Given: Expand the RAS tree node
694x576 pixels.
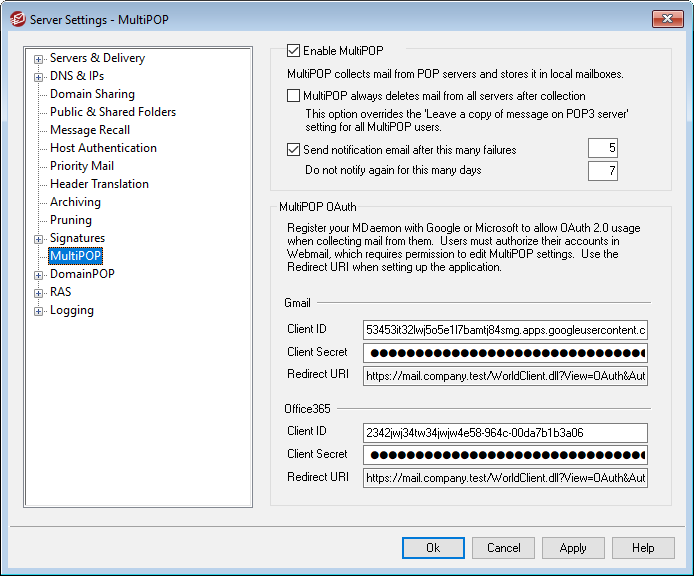Looking at the screenshot, I should pos(39,293).
